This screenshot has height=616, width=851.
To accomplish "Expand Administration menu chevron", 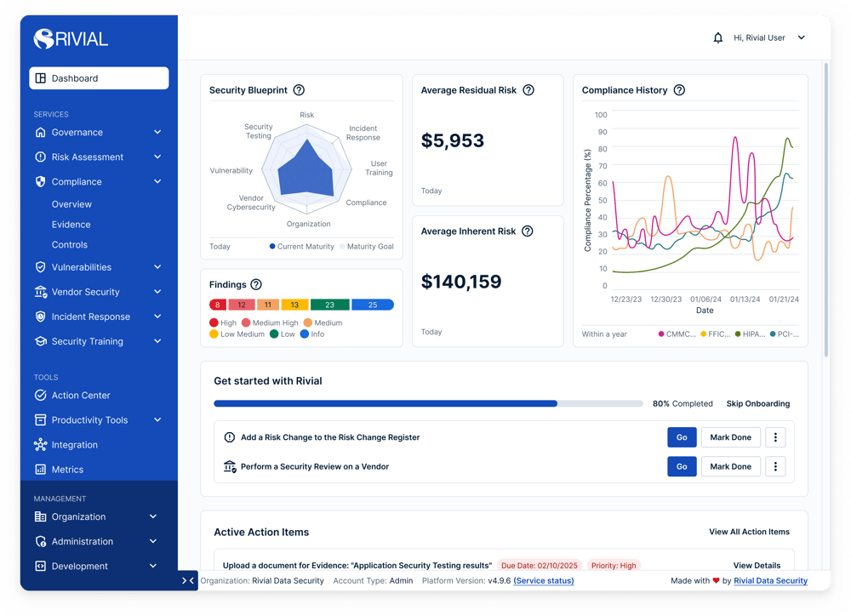I will tap(153, 541).
